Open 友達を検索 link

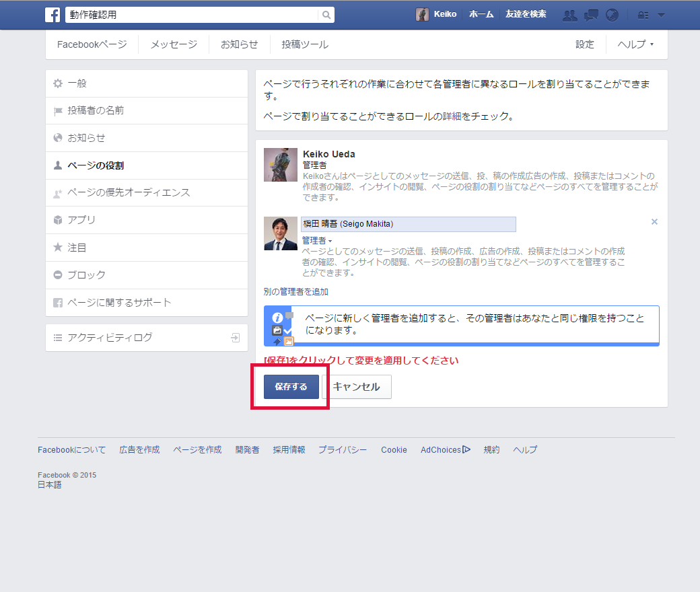[x=526, y=14]
